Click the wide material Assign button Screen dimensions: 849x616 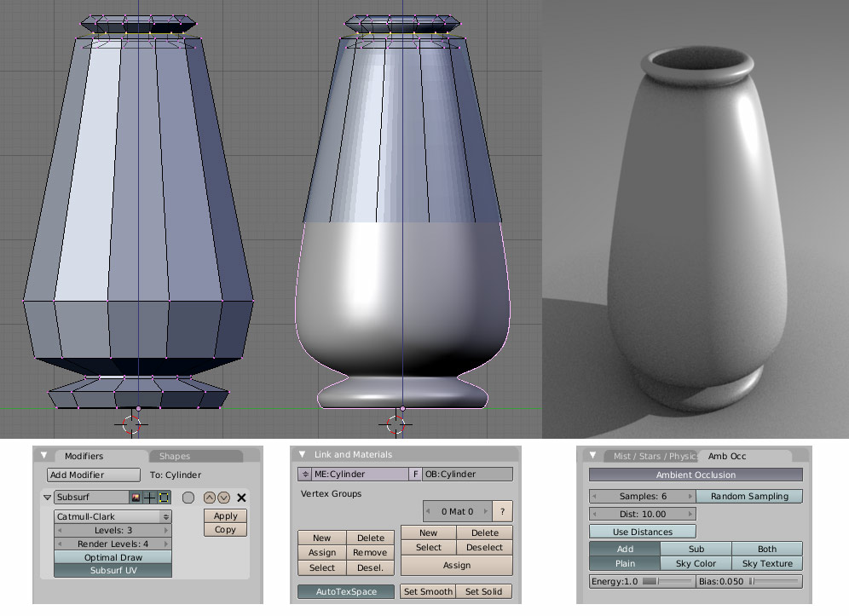click(x=456, y=565)
